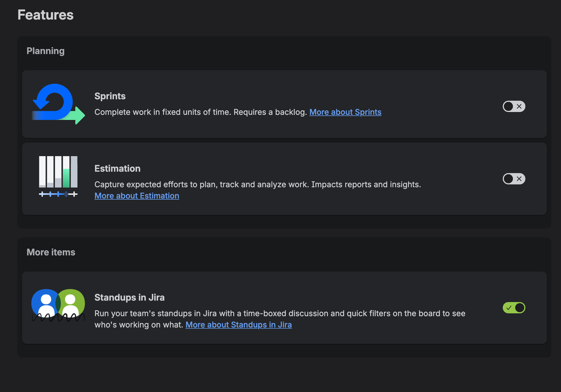Follow the More about Standups in Jira link

click(239, 325)
